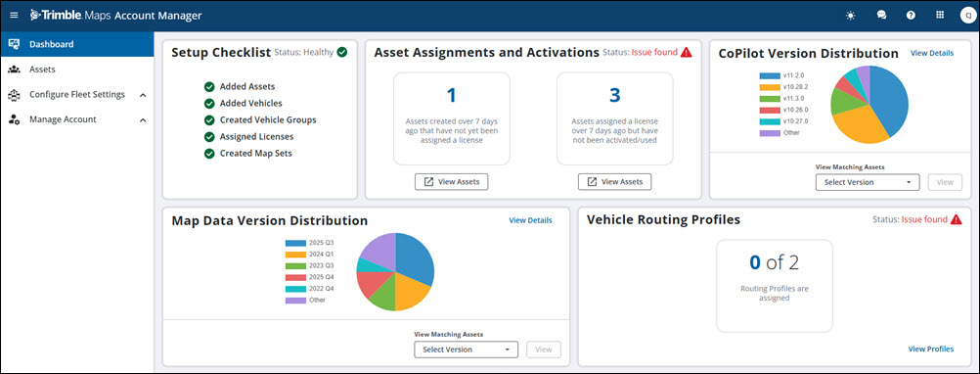The height and width of the screenshot is (374, 980).
Task: Click the Dashboard sidebar icon
Action: [14, 44]
